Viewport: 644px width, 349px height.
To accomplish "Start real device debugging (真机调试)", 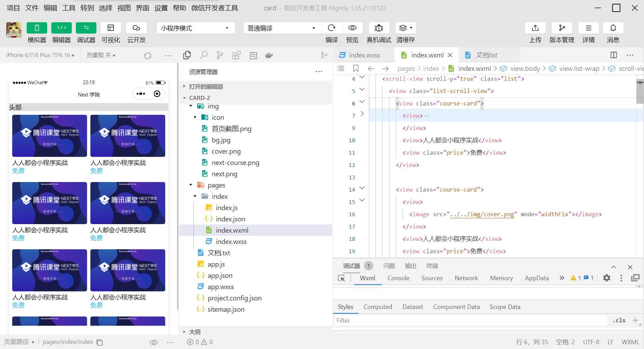I will click(x=379, y=28).
